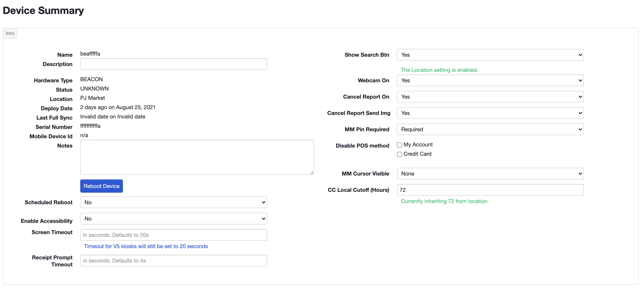Open Cancel Report Send Img dropdown

coord(490,113)
